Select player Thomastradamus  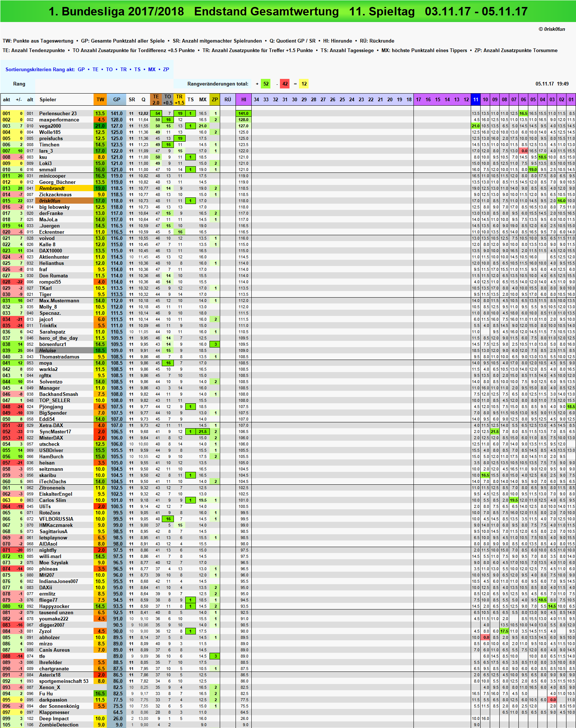click(x=59, y=357)
